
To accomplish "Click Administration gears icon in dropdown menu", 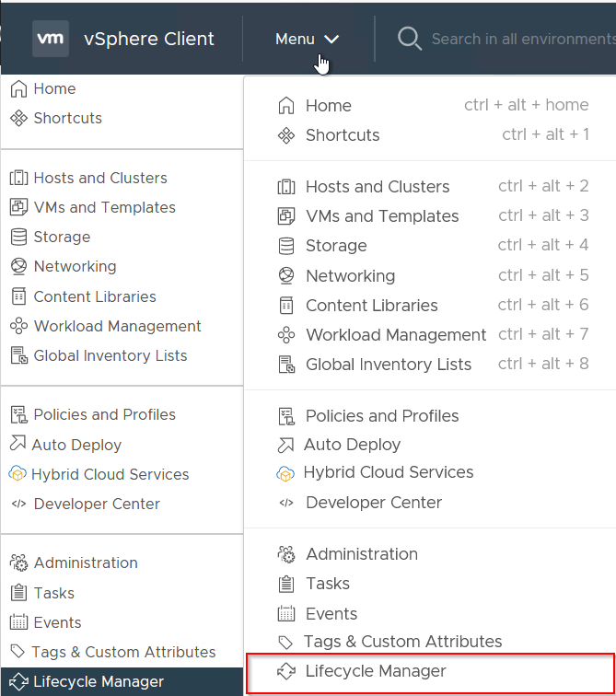I will pyautogui.click(x=286, y=554).
